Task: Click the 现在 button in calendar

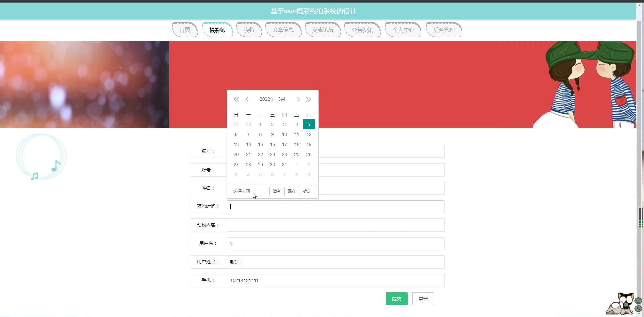Action: click(292, 191)
